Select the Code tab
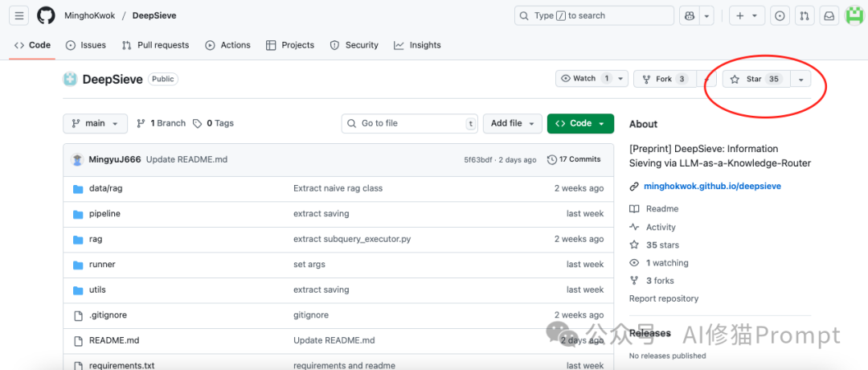Viewport: 868px width, 370px height. [x=33, y=45]
